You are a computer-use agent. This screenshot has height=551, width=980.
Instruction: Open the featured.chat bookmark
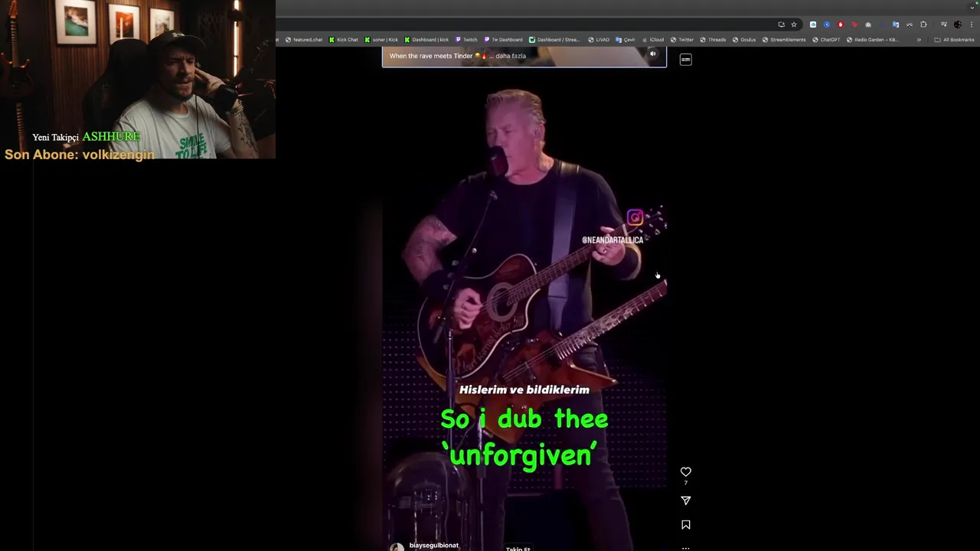[x=304, y=40]
